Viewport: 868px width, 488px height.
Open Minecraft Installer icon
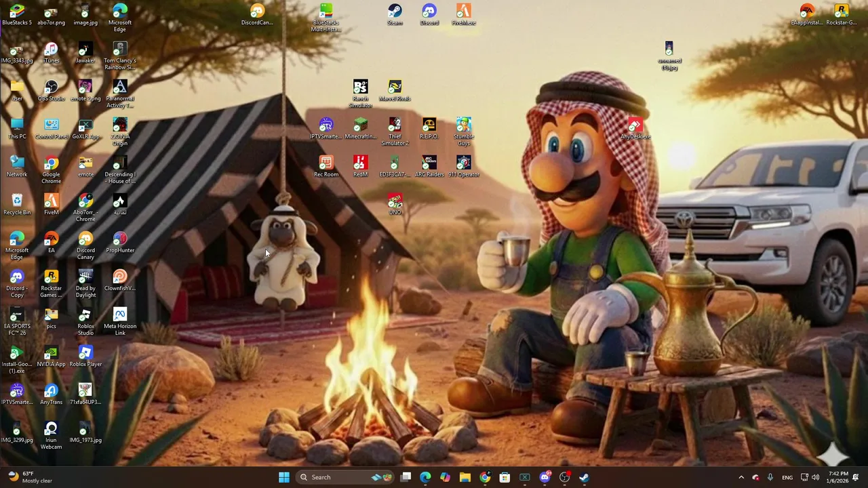tap(360, 129)
